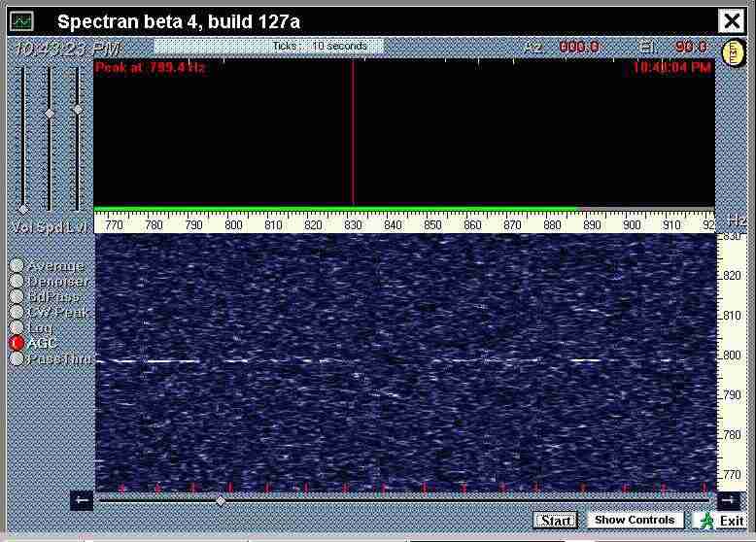756x542 pixels.
Task: Click the 770 mark on horizontal ruler
Action: [x=114, y=225]
